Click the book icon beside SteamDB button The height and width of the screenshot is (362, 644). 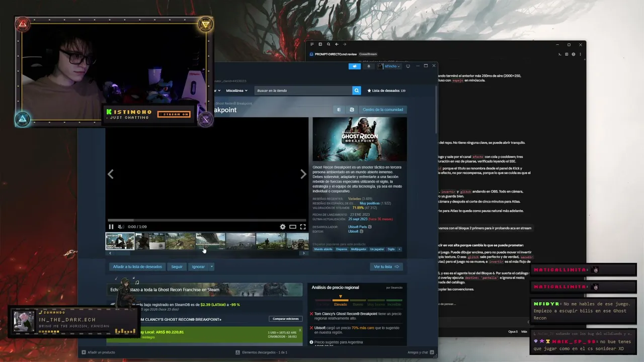339,110
